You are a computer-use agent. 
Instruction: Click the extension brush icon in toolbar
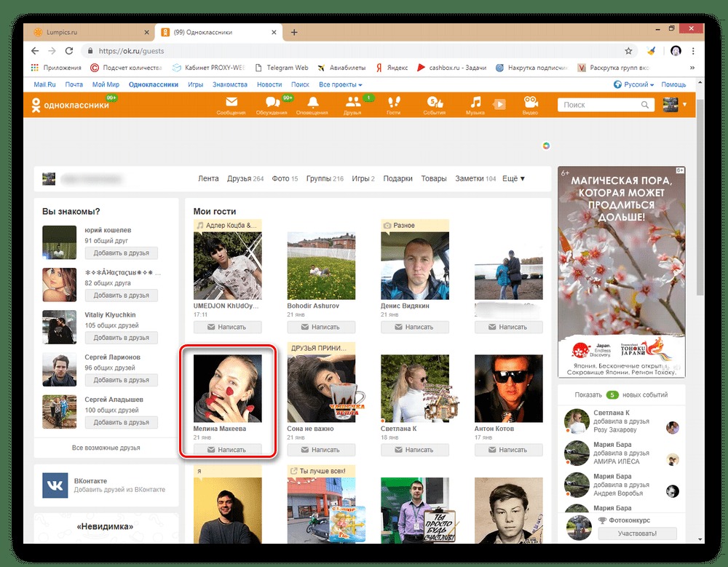(651, 51)
